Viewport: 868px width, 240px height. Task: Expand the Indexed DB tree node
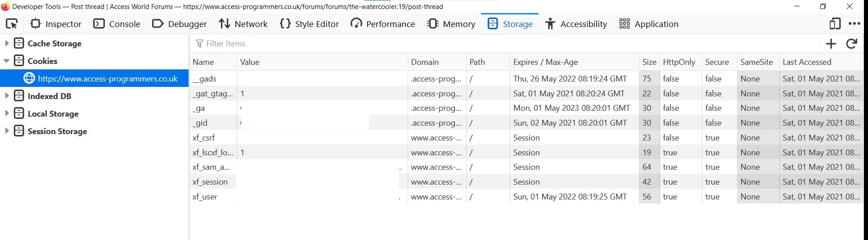coord(6,96)
